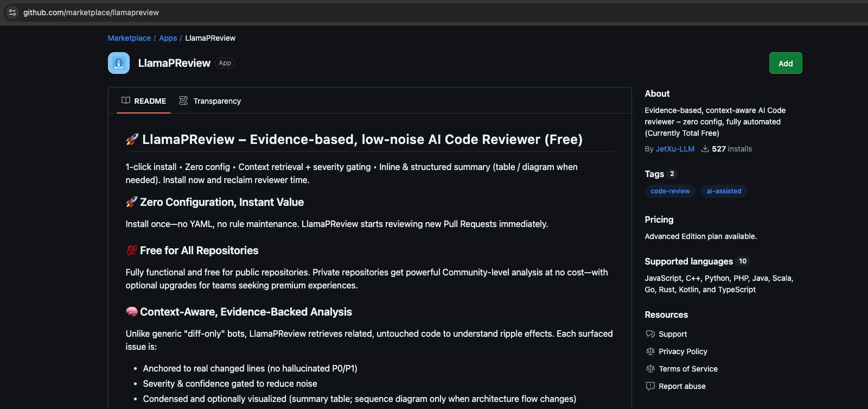Click the README book icon
Viewport: 868px width, 409px height.
tap(126, 100)
